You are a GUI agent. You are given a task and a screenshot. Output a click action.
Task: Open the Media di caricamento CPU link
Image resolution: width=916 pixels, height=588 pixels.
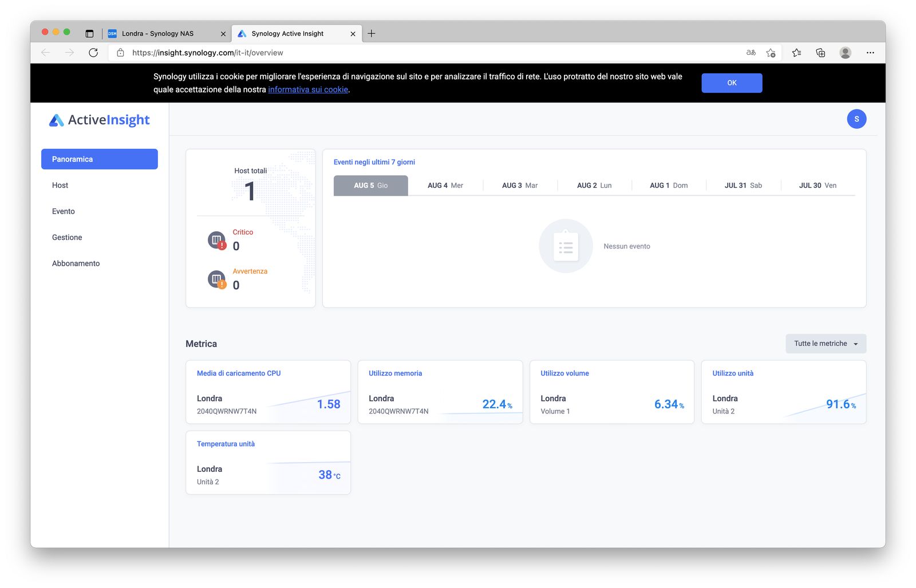point(239,373)
